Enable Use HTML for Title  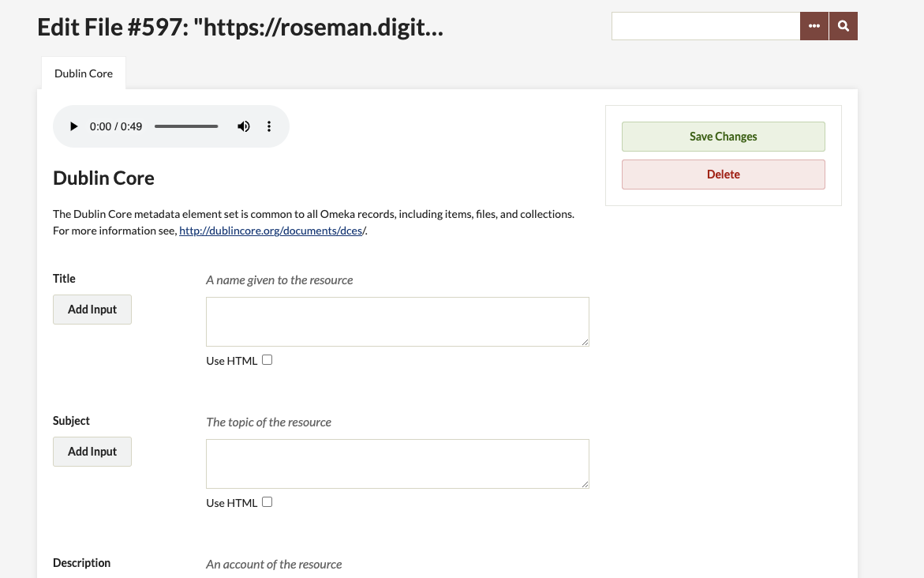click(x=267, y=360)
